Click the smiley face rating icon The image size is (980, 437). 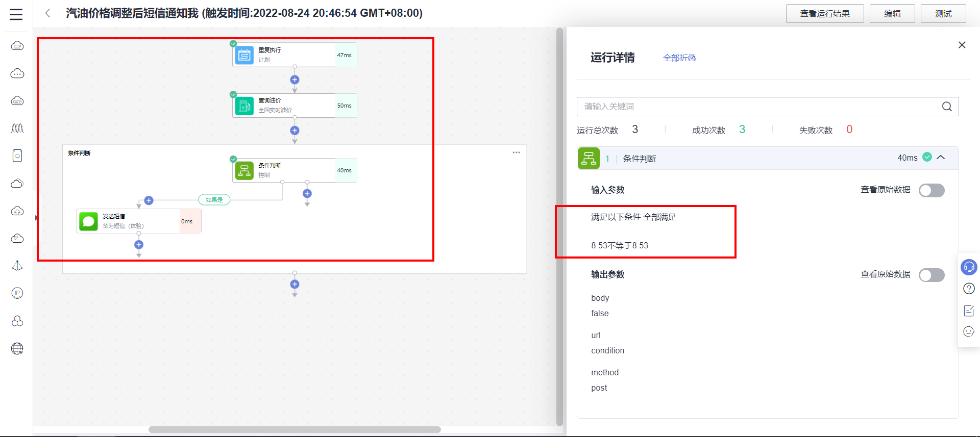[x=969, y=332]
